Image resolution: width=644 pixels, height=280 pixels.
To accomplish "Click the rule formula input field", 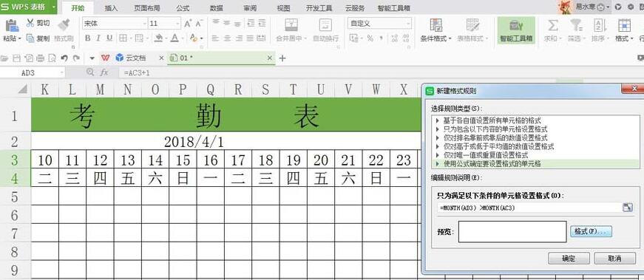I will point(530,208).
